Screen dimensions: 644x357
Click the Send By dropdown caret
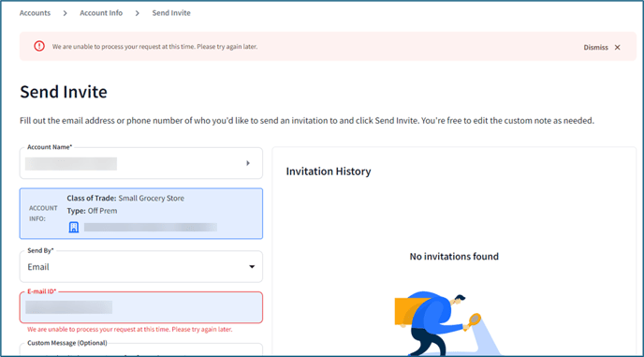coord(252,267)
